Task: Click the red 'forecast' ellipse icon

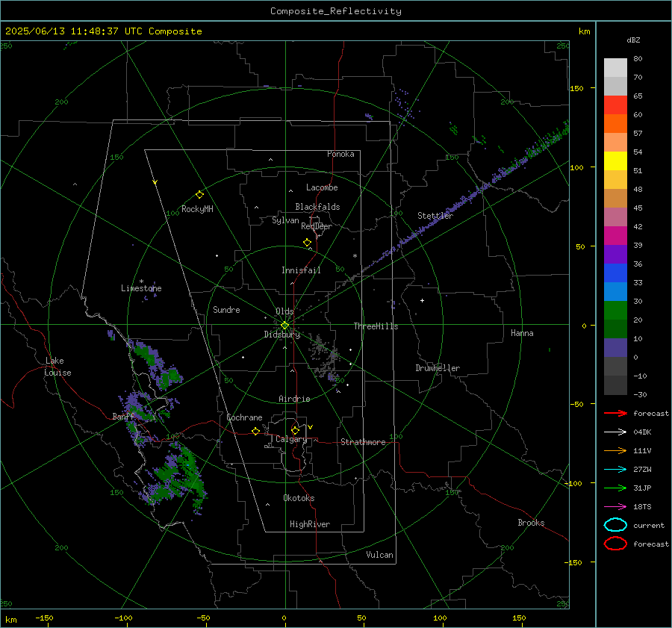Action: click(615, 544)
